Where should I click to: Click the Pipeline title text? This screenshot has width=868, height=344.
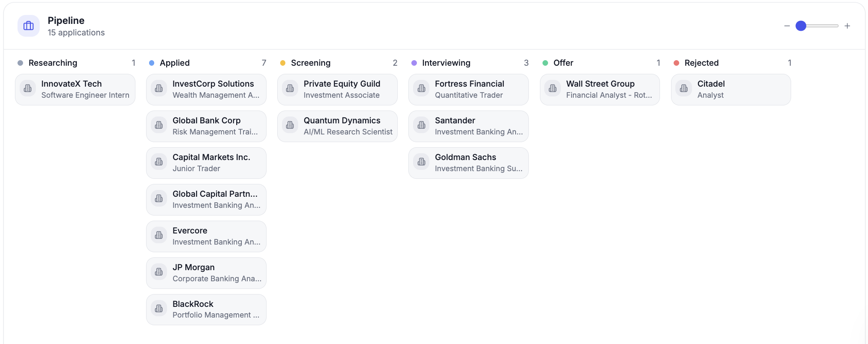[x=66, y=20]
